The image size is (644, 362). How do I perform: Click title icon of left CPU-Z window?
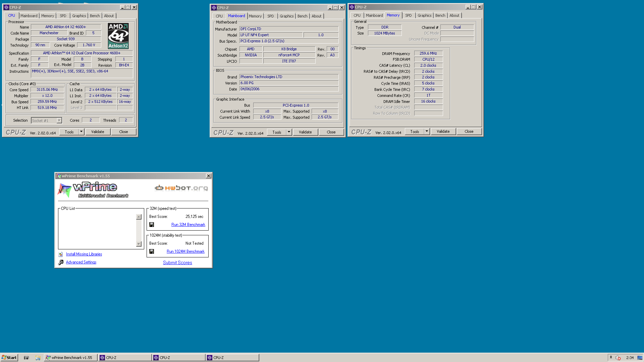coord(6,7)
